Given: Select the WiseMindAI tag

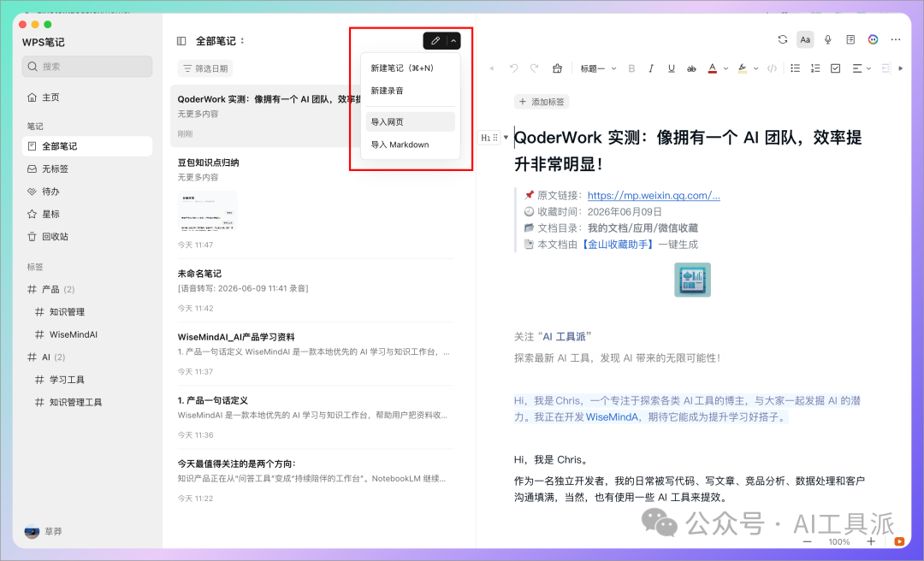Looking at the screenshot, I should coord(87,334).
